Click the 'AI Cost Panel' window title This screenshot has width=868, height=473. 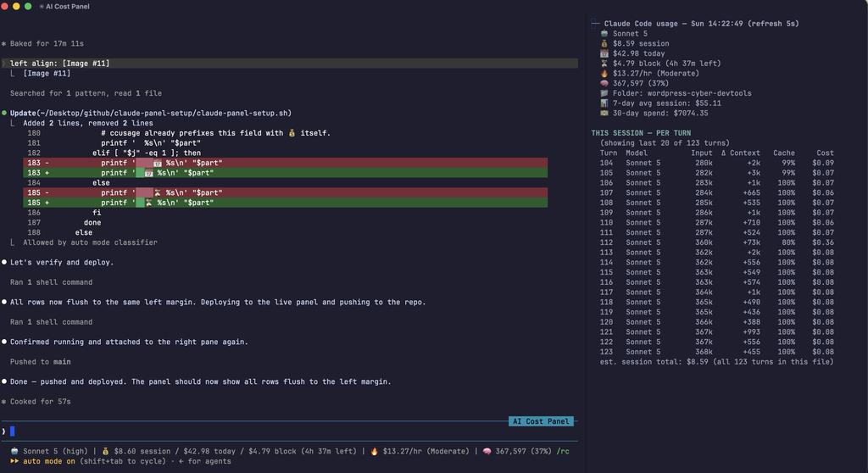coord(68,6)
